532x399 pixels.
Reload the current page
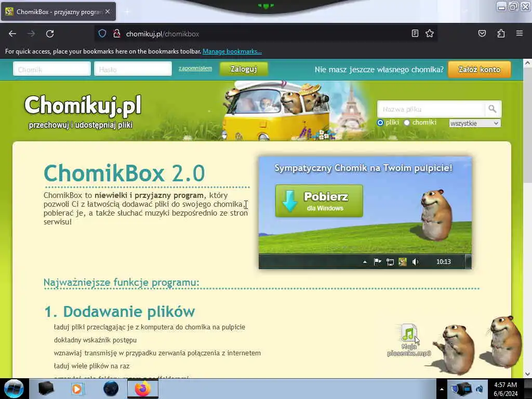point(50,34)
